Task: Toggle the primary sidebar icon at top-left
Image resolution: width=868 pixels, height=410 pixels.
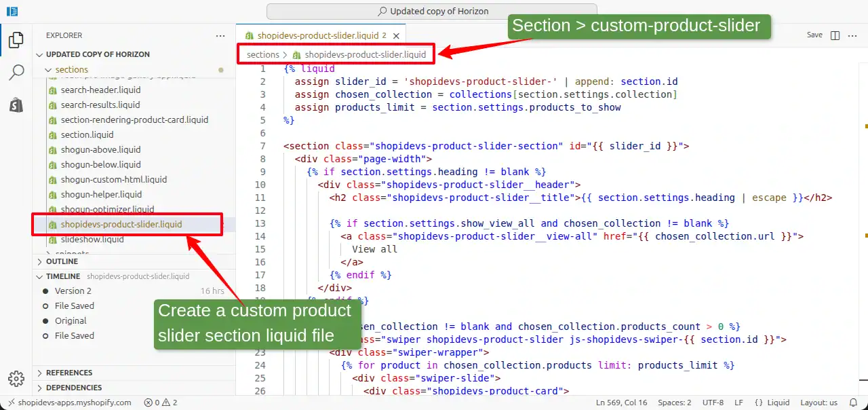Action: pyautogui.click(x=12, y=12)
